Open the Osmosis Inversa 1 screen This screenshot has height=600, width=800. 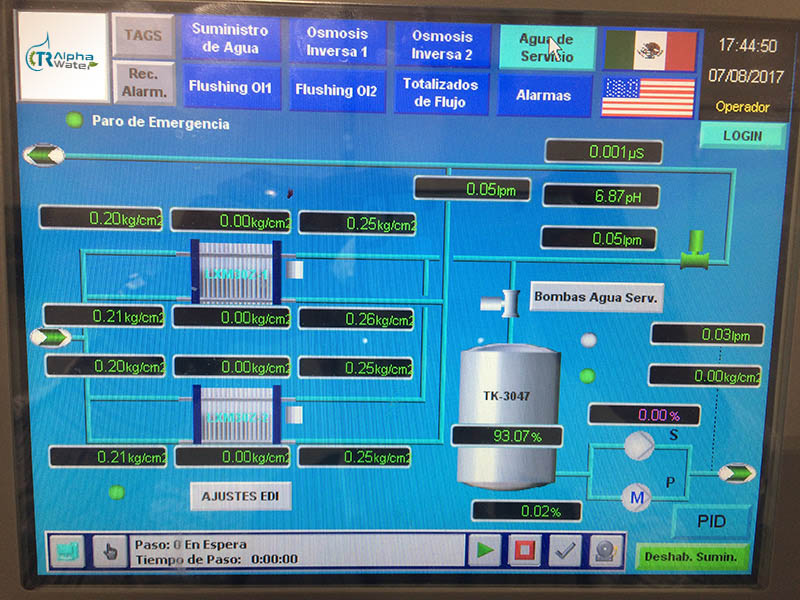(x=337, y=44)
